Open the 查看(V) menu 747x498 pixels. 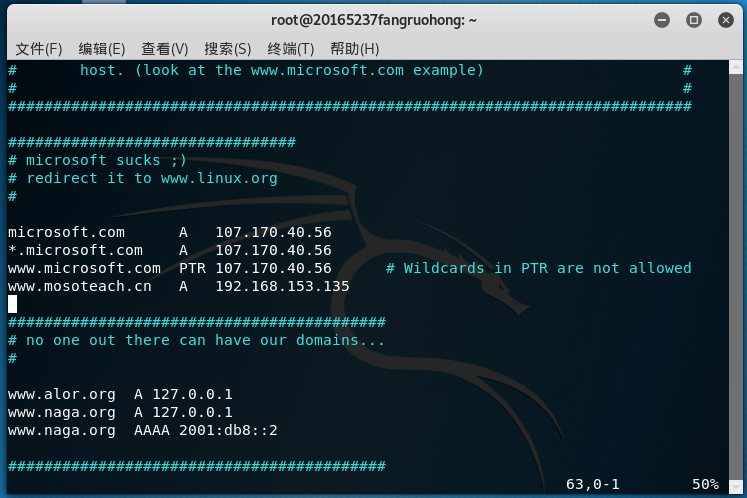pos(164,49)
